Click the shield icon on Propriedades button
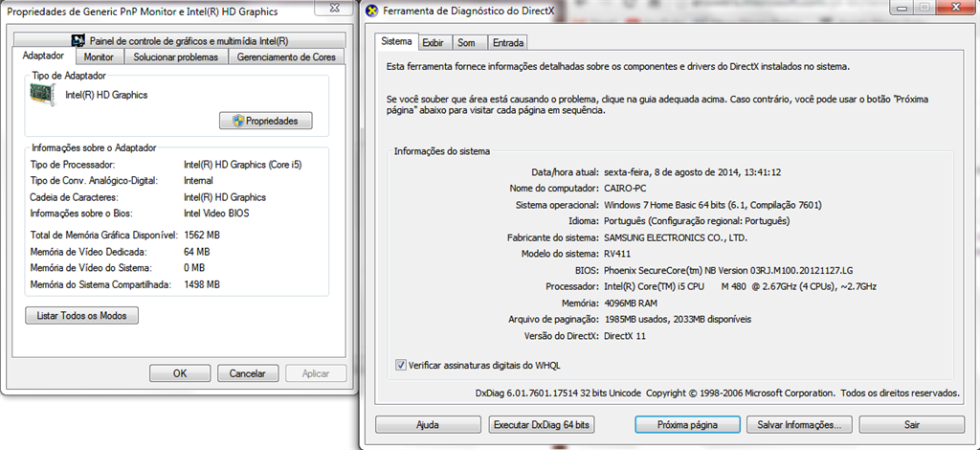Viewport: 980px width, 450px height. pos(238,121)
